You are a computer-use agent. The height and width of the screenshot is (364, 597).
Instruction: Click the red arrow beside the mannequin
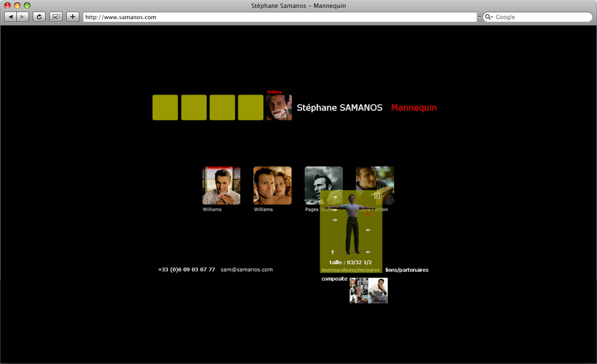[368, 214]
